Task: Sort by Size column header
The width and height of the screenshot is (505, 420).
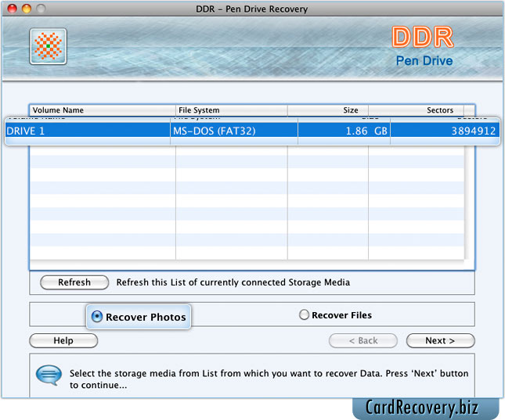Action: pyautogui.click(x=328, y=110)
